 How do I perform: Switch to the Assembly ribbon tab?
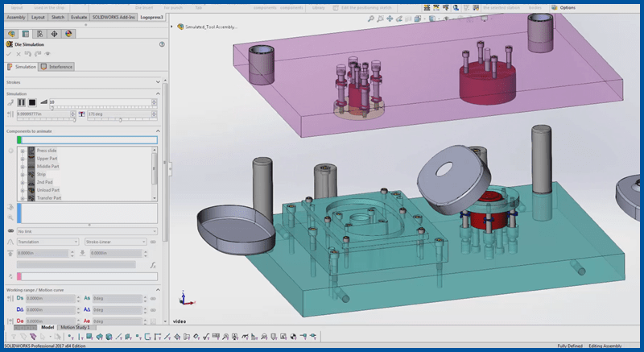click(x=16, y=17)
